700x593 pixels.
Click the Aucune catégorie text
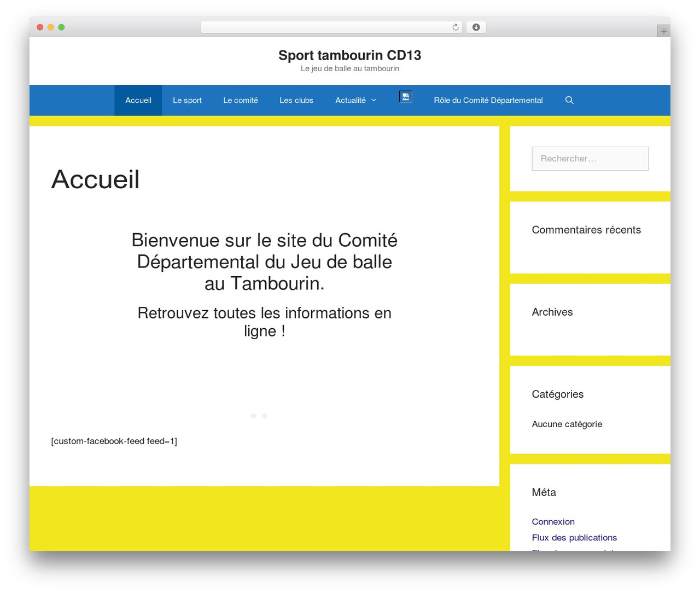tap(567, 424)
